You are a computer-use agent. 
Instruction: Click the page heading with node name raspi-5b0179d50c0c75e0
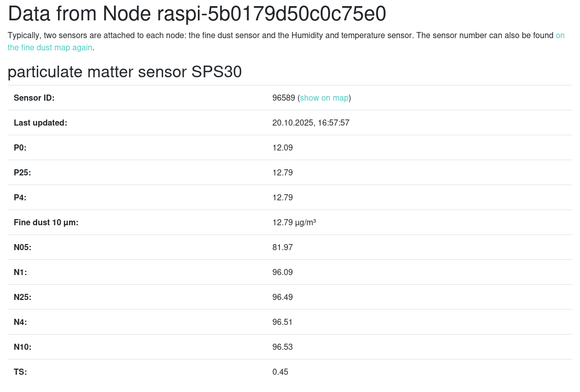coord(197,14)
